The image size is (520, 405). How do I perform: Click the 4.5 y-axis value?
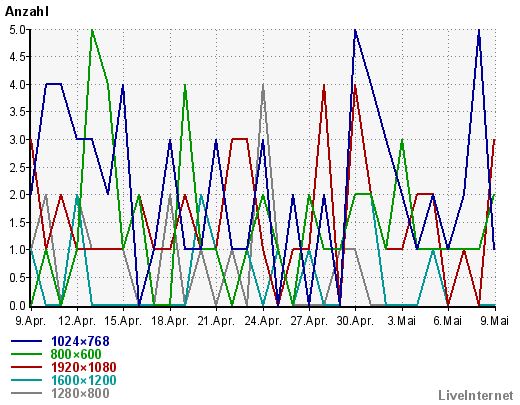point(17,57)
